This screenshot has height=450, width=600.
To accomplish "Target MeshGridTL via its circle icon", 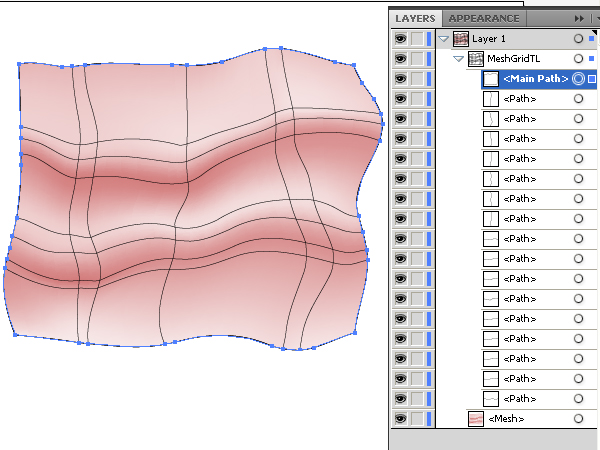I will click(579, 59).
